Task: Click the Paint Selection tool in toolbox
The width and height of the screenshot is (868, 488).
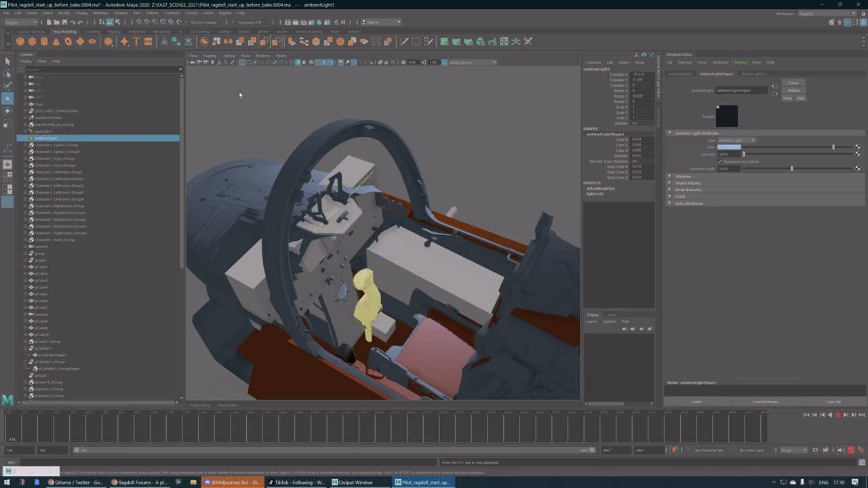Action: click(x=7, y=86)
